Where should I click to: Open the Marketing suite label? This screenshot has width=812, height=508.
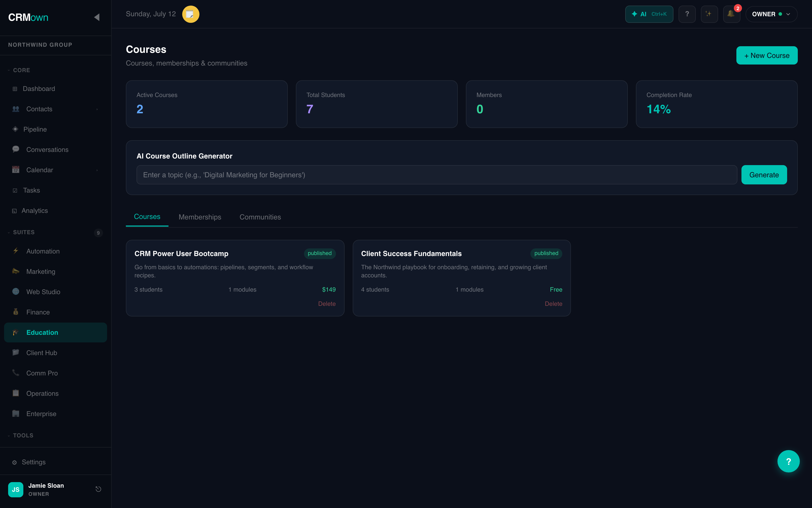click(x=41, y=272)
